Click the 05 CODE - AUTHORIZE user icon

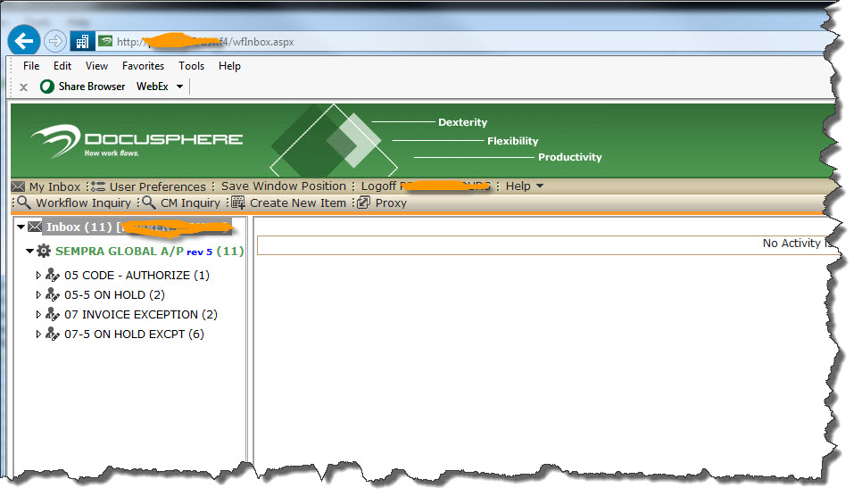pos(53,275)
